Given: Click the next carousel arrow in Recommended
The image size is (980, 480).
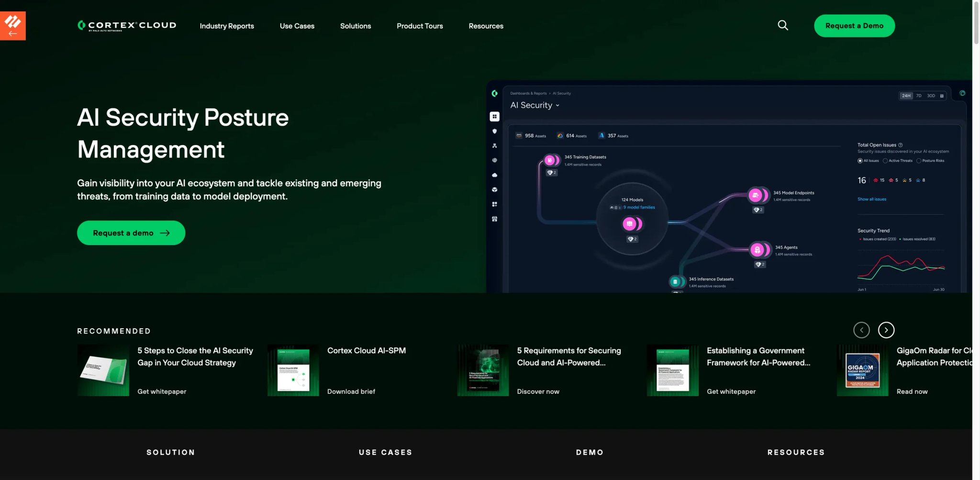Looking at the screenshot, I should click(x=886, y=330).
